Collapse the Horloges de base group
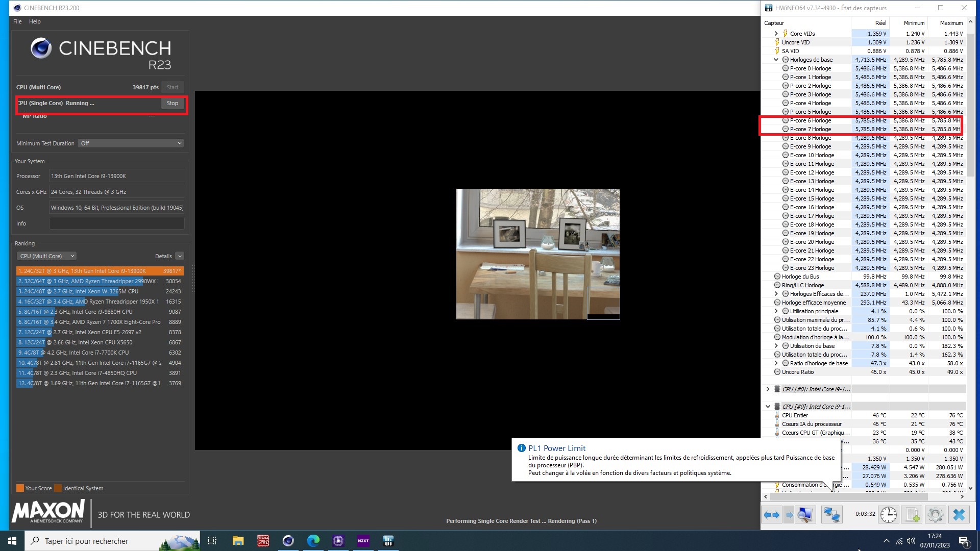980x551 pixels. click(776, 60)
